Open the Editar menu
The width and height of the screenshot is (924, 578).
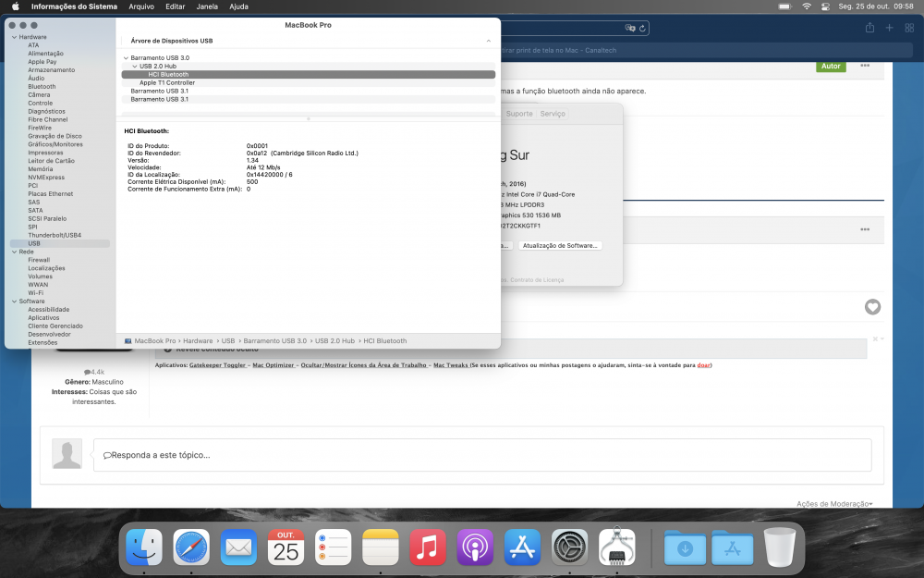coord(175,6)
